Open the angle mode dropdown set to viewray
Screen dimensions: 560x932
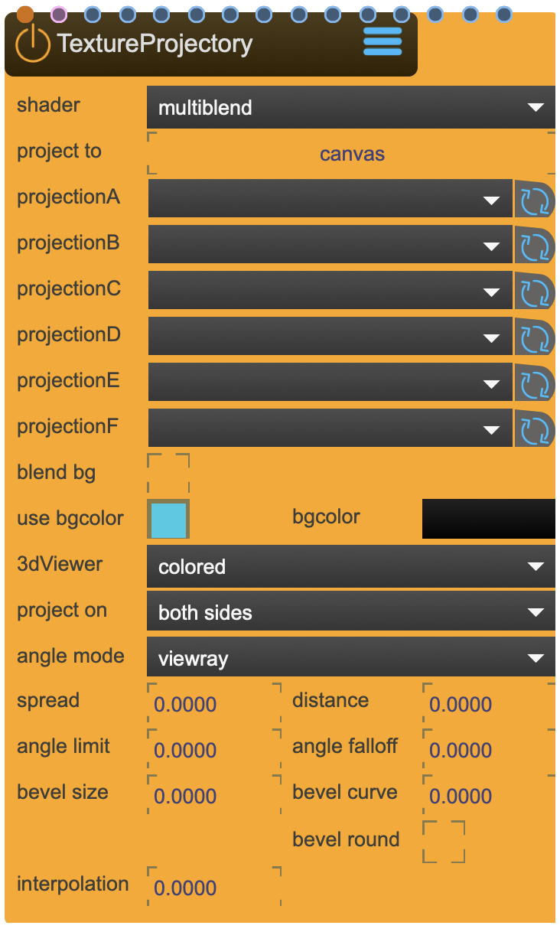coord(350,657)
